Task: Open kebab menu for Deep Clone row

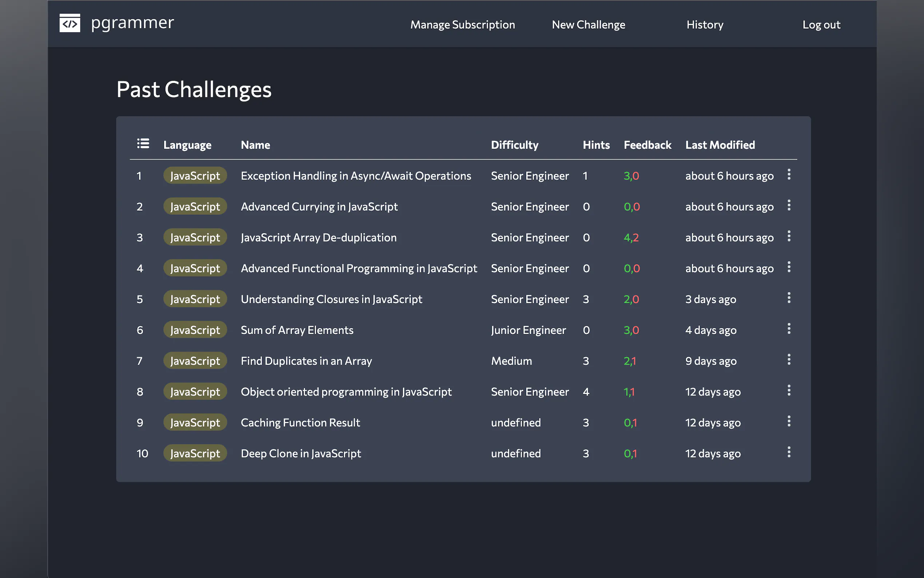Action: pyautogui.click(x=789, y=452)
